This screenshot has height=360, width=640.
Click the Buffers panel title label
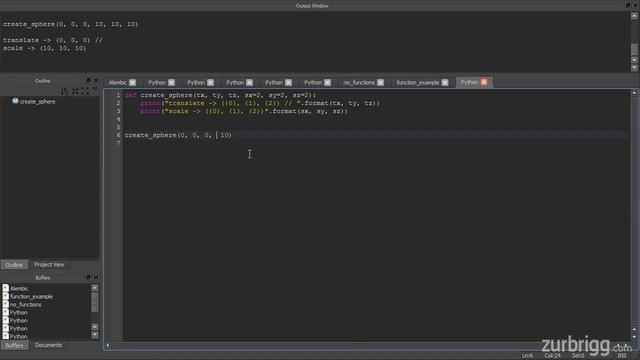pyautogui.click(x=42, y=278)
